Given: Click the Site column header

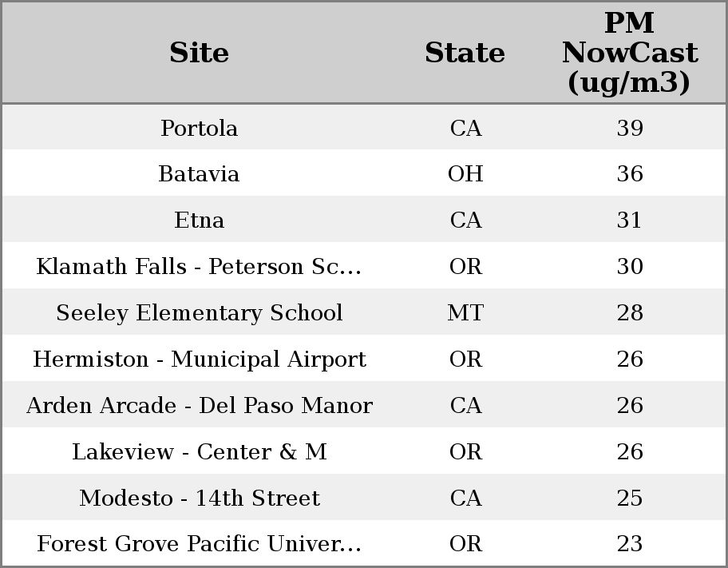Looking at the screenshot, I should (200, 53).
